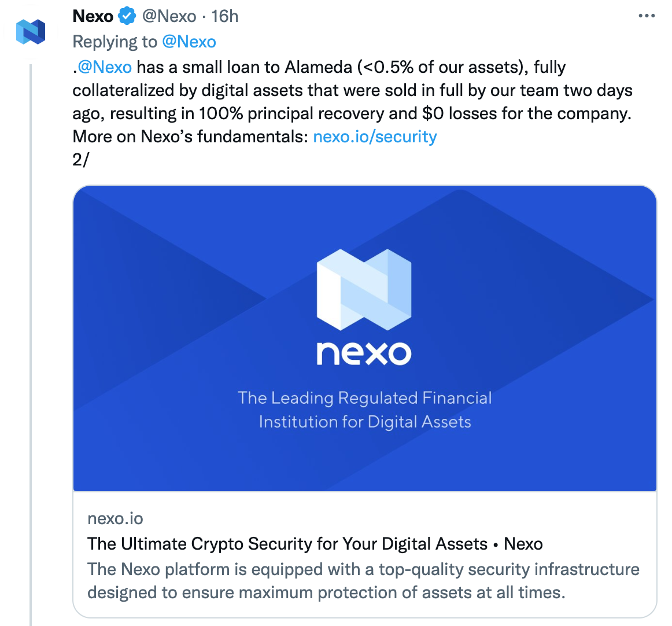Click the thread connector line below avatar

coord(31,345)
